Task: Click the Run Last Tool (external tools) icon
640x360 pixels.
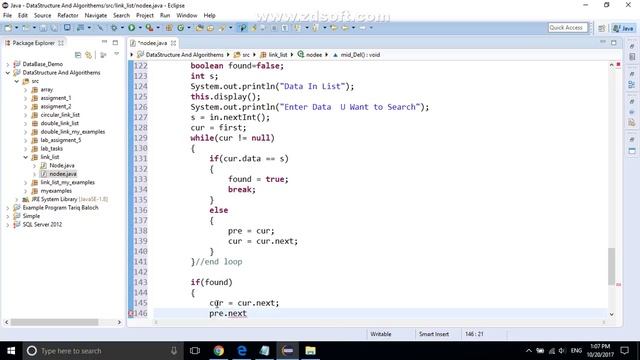Action: click(x=149, y=28)
